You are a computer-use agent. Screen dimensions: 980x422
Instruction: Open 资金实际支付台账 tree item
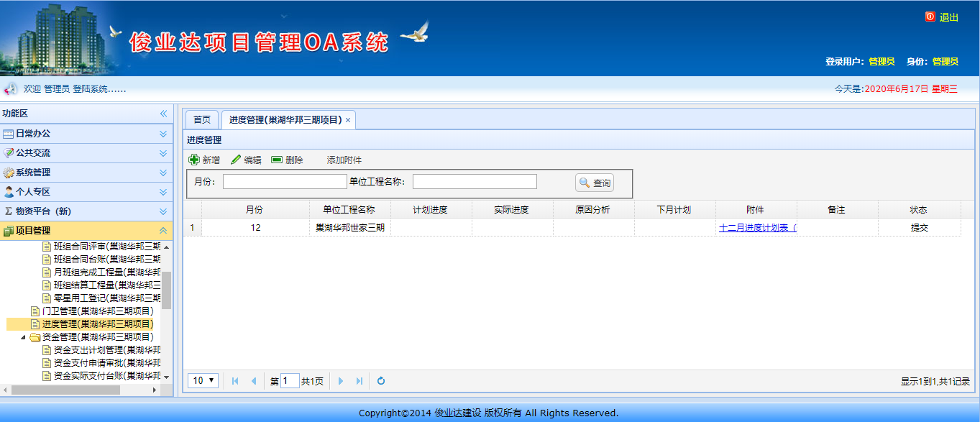tap(107, 375)
